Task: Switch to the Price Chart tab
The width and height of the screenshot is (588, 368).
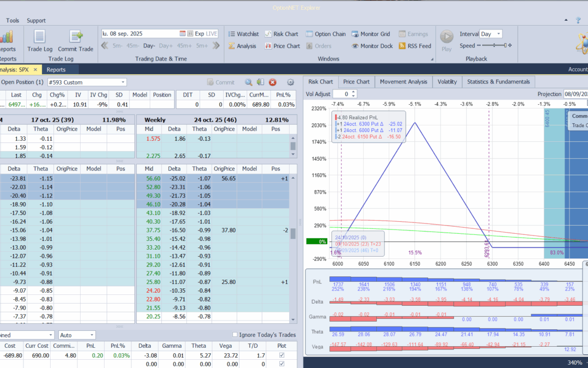Action: 356,82
